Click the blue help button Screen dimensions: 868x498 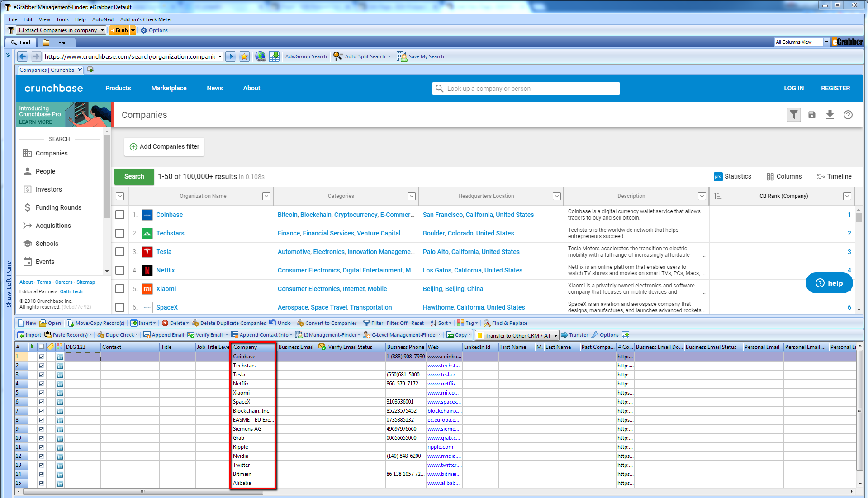pyautogui.click(x=829, y=283)
